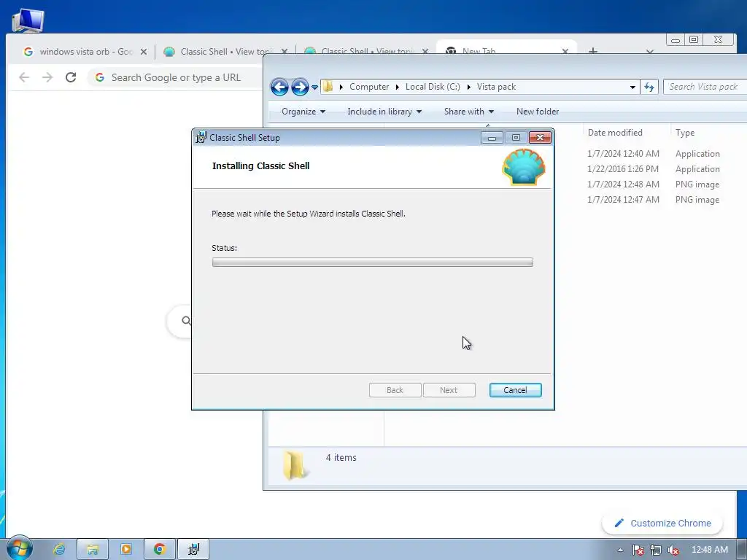Open Chrome tab search chevron
Viewport: 747px width, 560px height.
[650, 51]
